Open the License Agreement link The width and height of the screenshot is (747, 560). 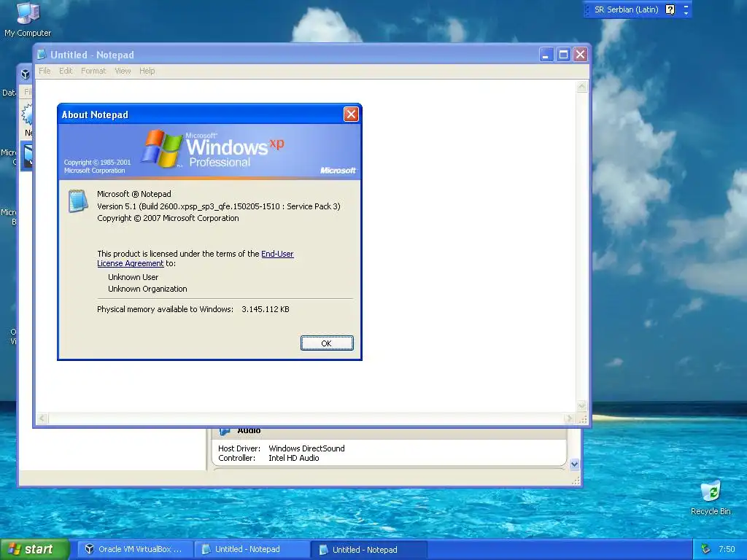pos(131,263)
